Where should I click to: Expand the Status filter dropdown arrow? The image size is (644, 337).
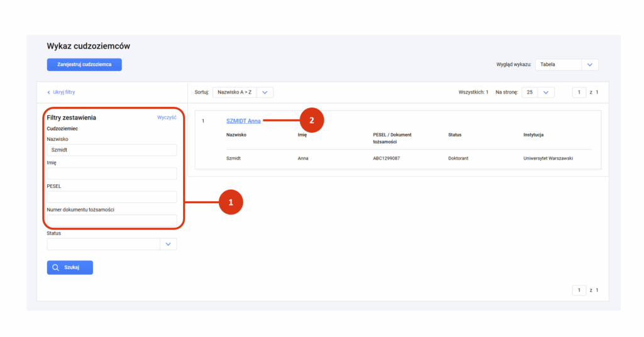pos(169,244)
